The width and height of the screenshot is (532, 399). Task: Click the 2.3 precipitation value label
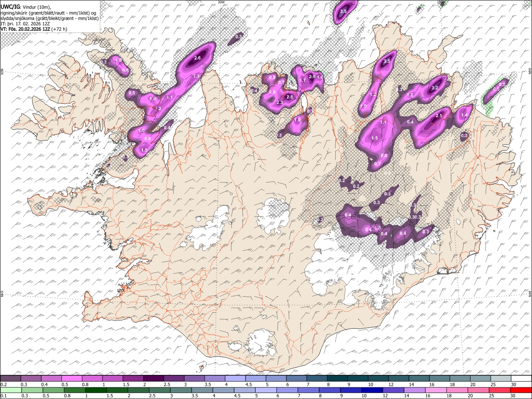(x=280, y=103)
